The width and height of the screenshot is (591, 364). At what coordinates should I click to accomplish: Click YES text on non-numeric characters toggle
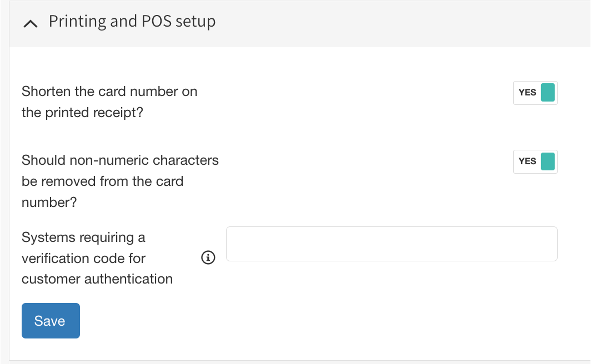527,161
